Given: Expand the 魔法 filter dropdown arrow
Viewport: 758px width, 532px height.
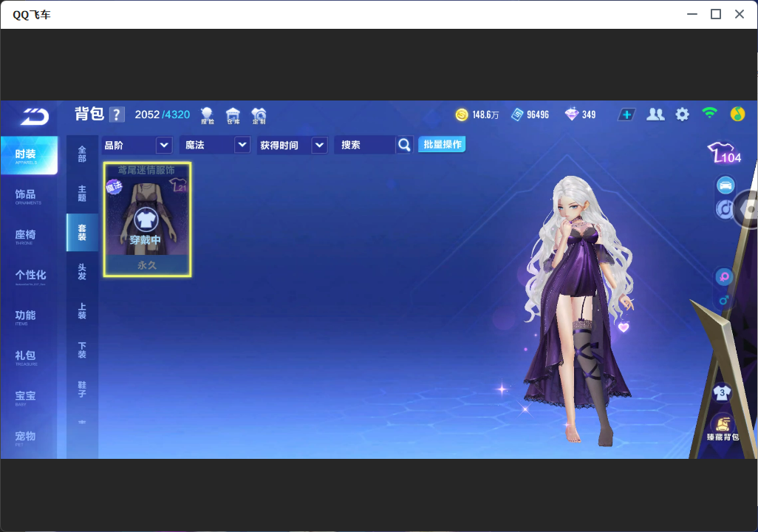Looking at the screenshot, I should click(242, 145).
